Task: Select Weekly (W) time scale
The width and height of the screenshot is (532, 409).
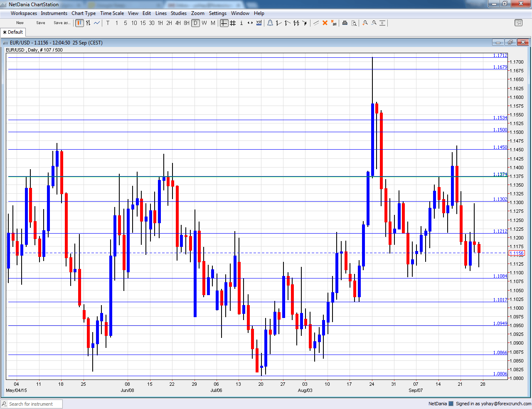Action: 204,23
